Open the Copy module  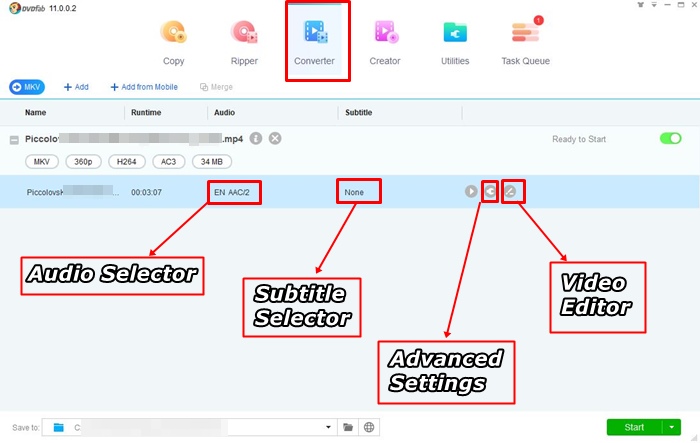point(173,43)
